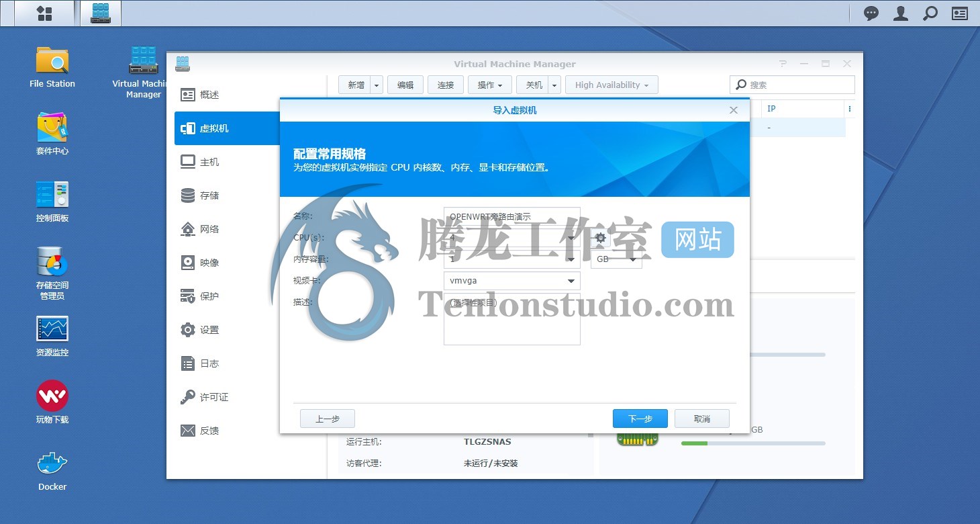Open the GB memory unit dropdown
The image size is (980, 524).
[x=616, y=259]
